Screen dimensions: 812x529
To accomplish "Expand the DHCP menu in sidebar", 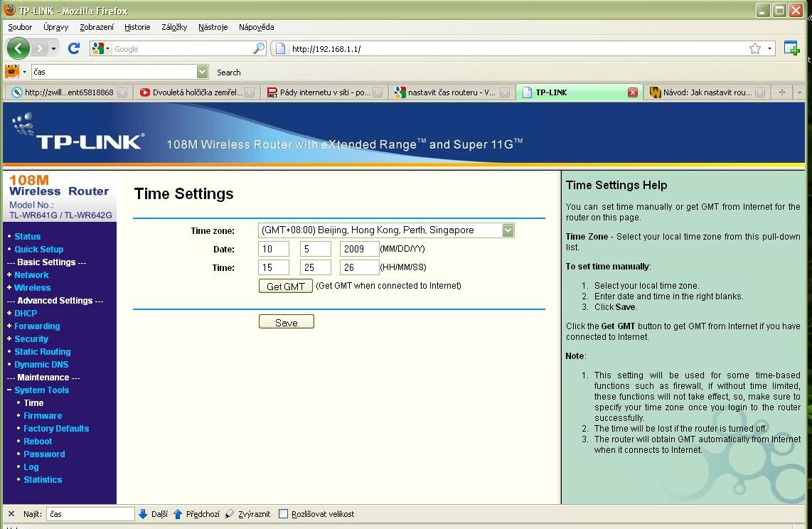I will [26, 313].
